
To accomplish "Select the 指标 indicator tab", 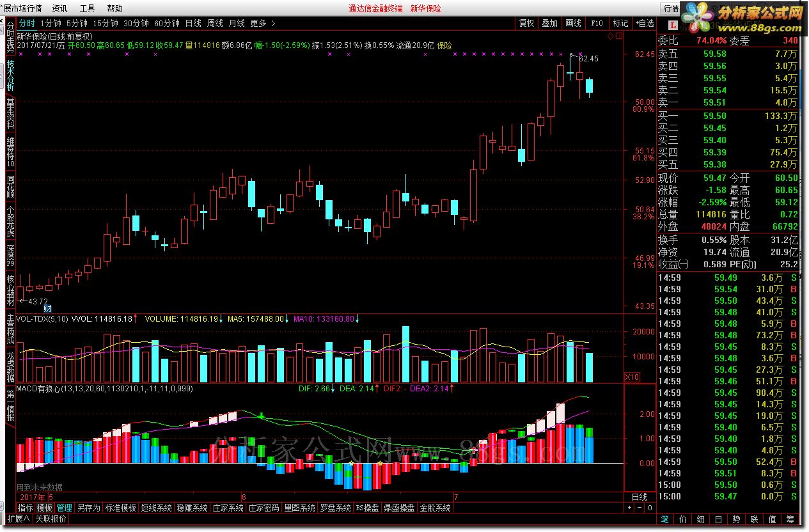I will (26, 508).
